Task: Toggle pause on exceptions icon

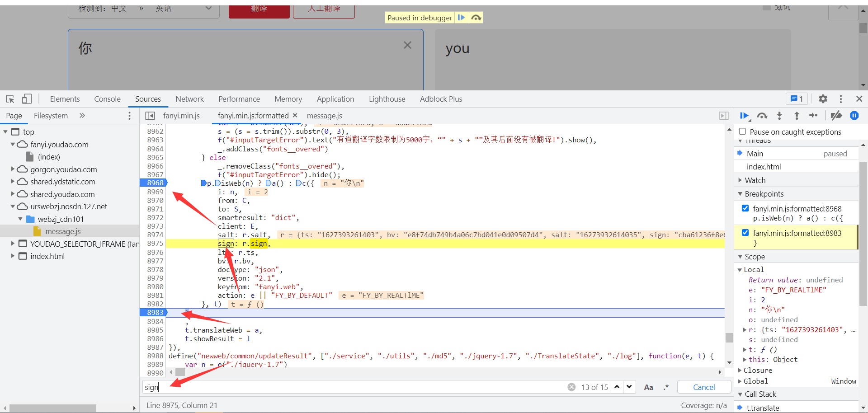Action: 854,116
